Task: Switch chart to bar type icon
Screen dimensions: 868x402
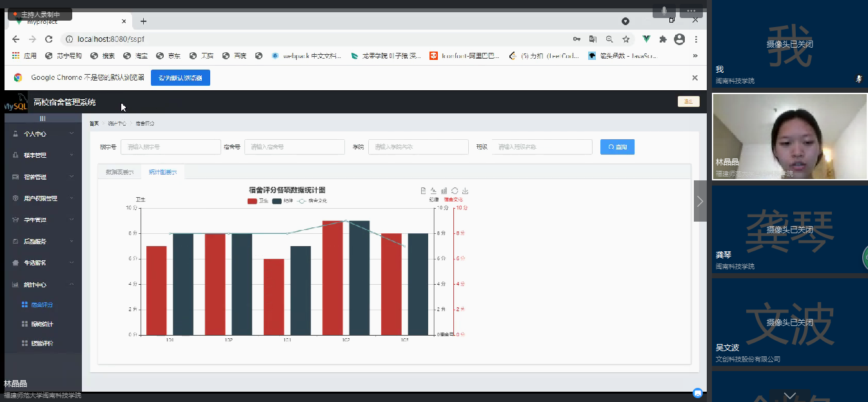Action: 444,191
